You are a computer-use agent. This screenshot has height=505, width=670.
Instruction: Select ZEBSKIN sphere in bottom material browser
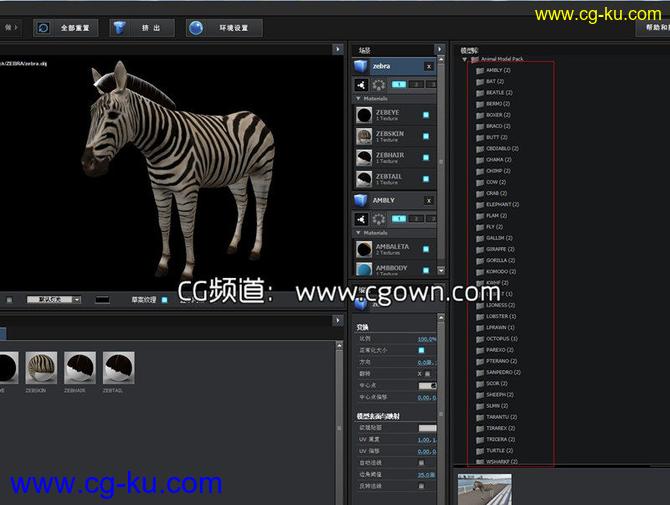[x=41, y=367]
